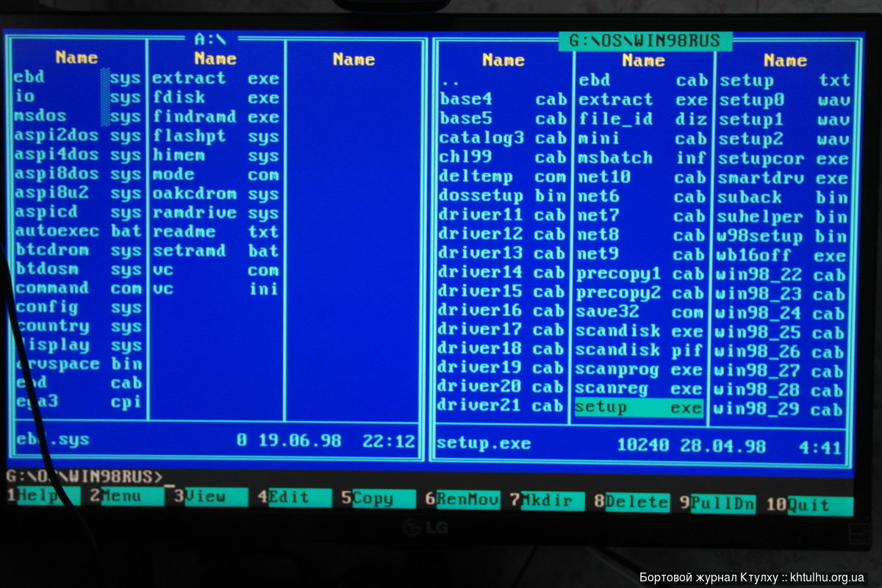Select the fdisk.exe file
Viewport: 882px width, 588px height.
216,97
